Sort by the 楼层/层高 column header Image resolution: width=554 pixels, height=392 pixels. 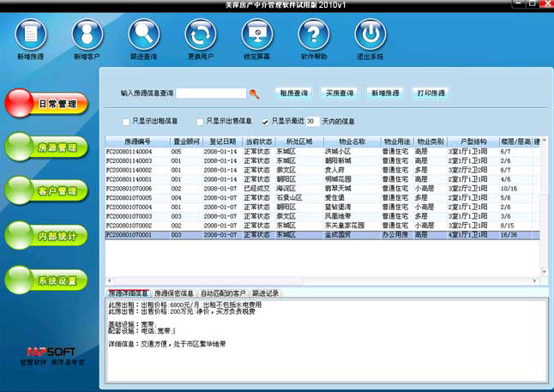[515, 142]
